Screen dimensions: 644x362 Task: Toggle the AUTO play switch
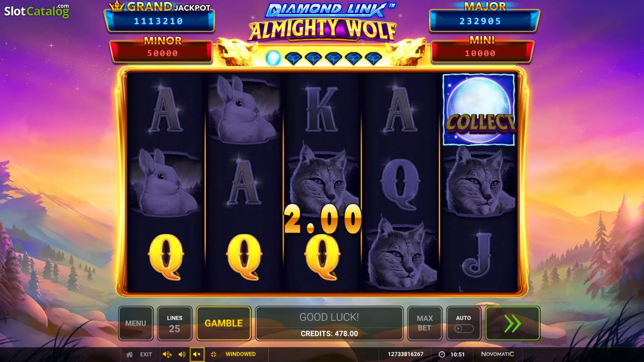tap(464, 328)
